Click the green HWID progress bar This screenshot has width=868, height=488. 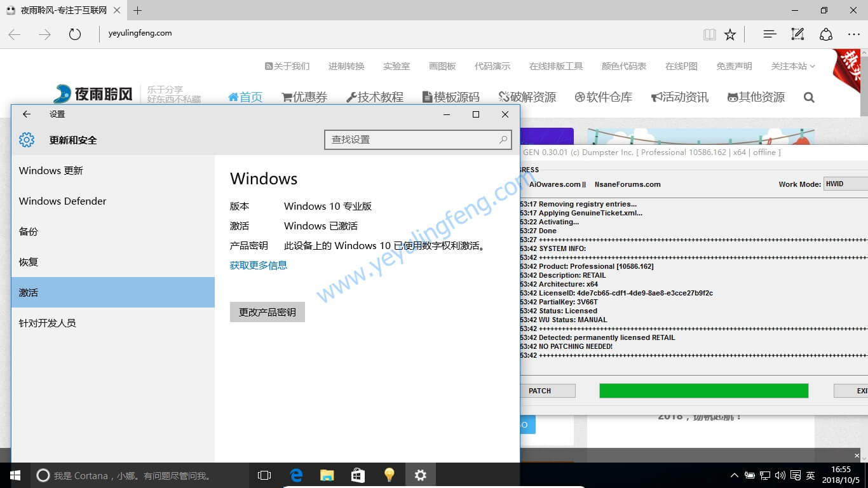coord(704,391)
